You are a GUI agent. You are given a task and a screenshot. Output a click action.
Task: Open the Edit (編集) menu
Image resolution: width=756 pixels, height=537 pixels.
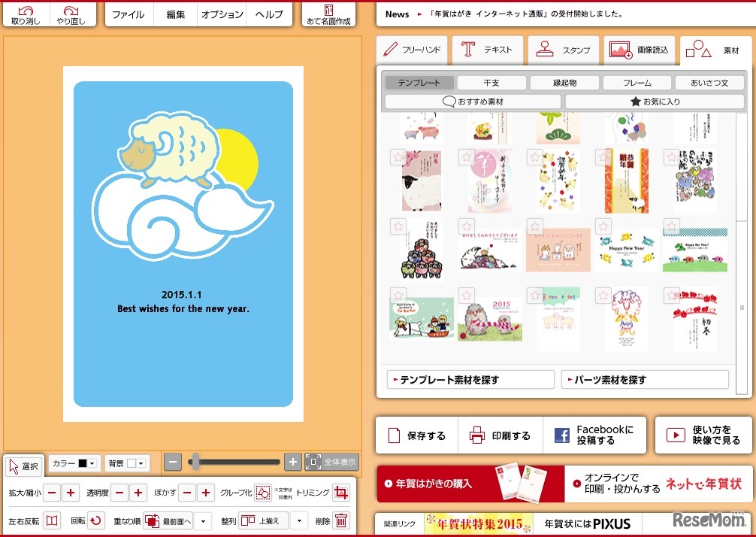coord(176,15)
